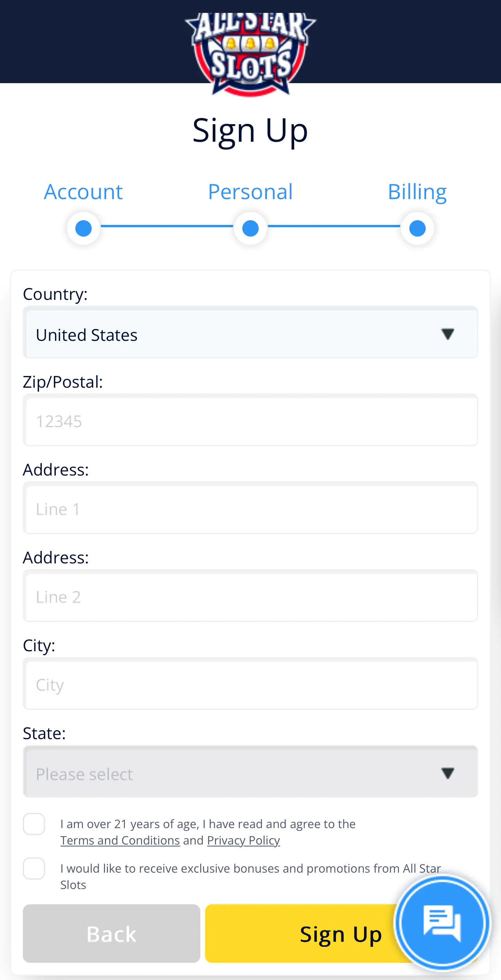Switch to the Personal tab label
Image resolution: width=501 pixels, height=980 pixels.
[x=250, y=192]
